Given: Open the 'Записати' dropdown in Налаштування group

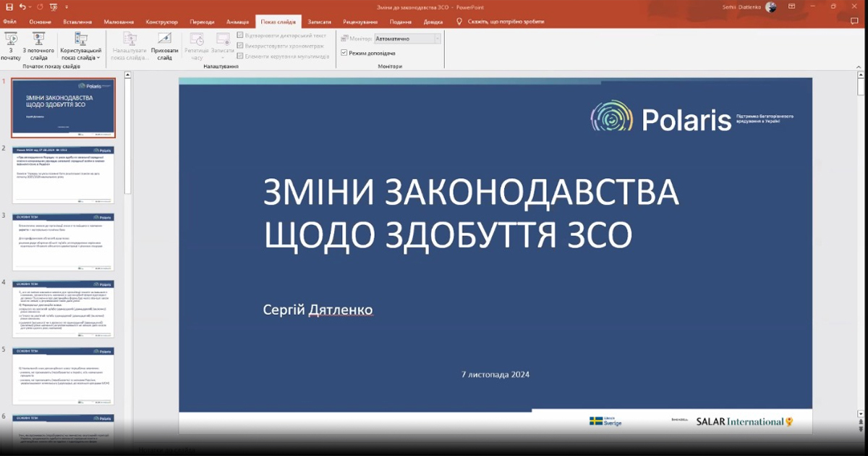Looking at the screenshot, I should click(x=223, y=46).
